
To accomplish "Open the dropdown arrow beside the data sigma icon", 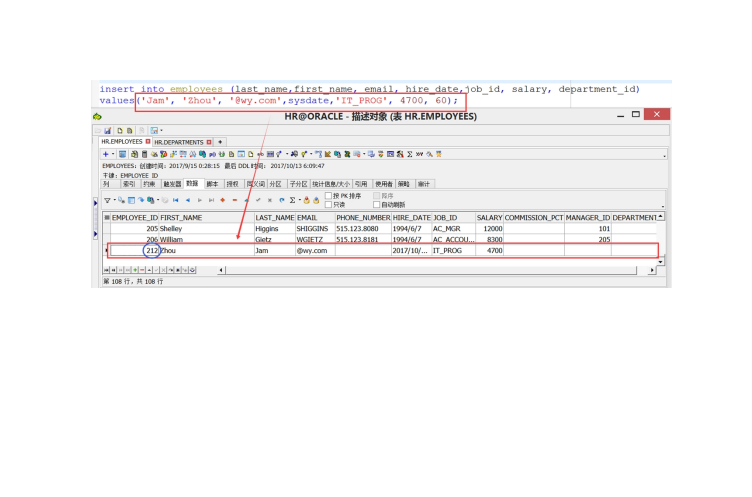I will (299, 201).
